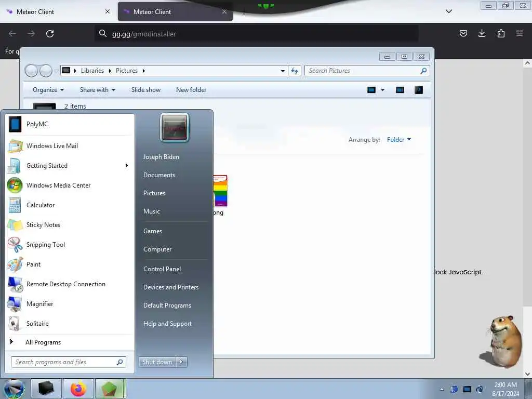Open Pictures from Start menu right pane

coord(154,193)
